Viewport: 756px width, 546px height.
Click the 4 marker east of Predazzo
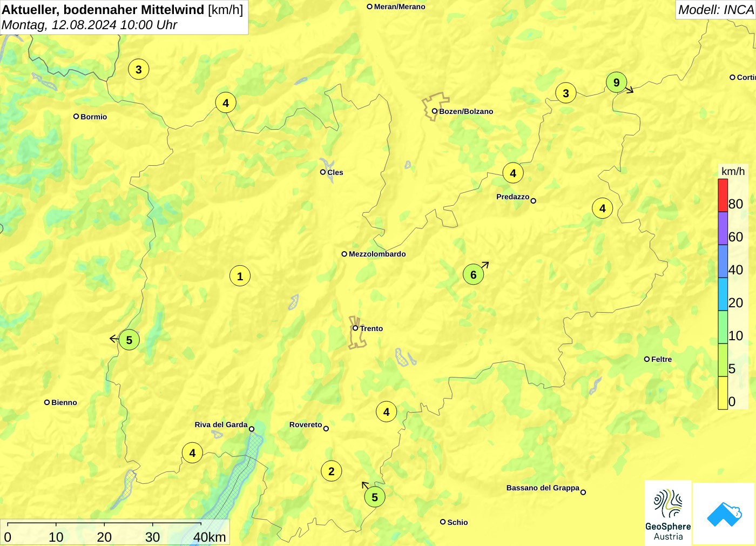[602, 208]
